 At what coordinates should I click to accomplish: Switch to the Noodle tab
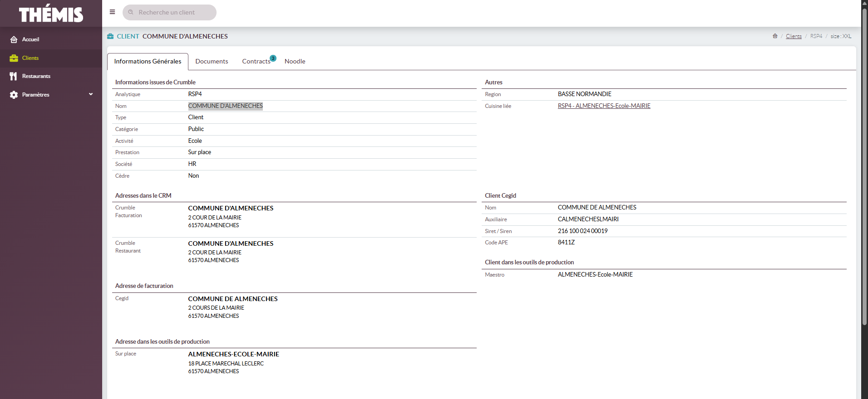click(295, 62)
